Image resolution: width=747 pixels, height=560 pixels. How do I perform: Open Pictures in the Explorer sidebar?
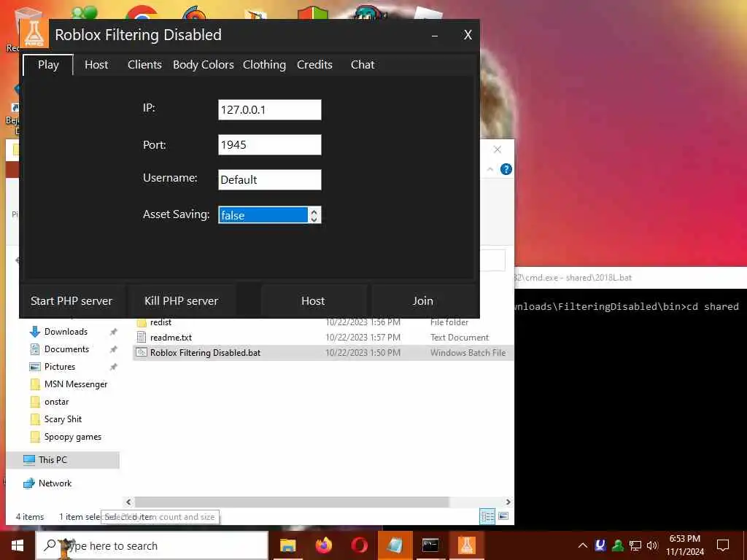[60, 367]
